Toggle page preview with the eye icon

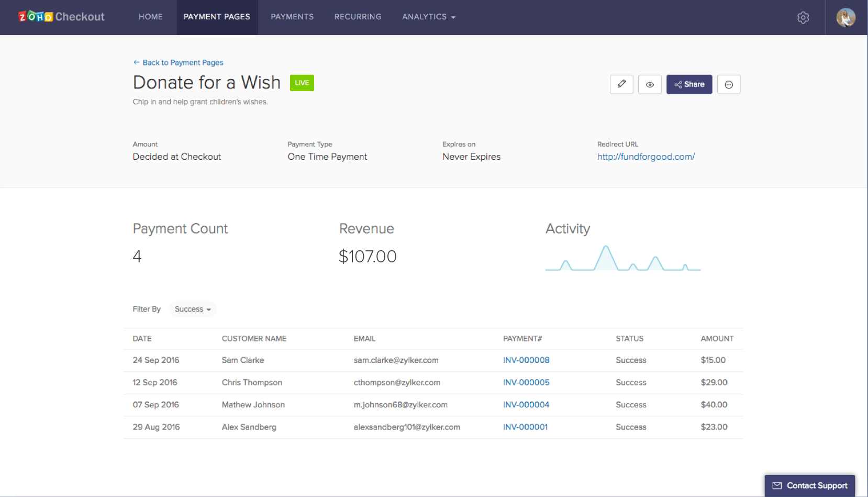click(650, 84)
